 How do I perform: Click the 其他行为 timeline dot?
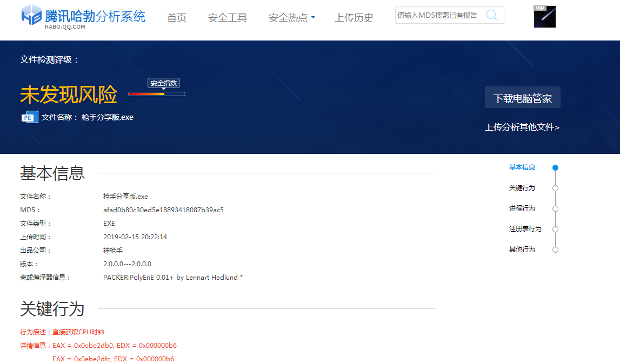555,250
